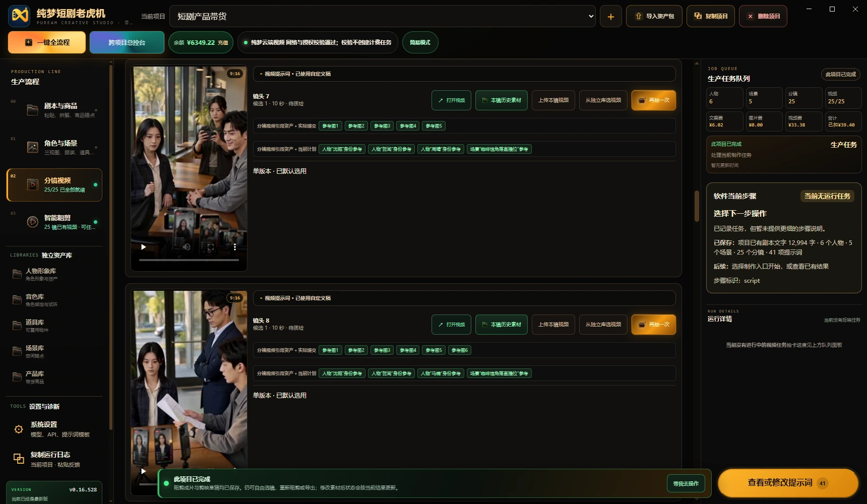
Task: Open 系统设置 gear icon
Action: click(19, 429)
